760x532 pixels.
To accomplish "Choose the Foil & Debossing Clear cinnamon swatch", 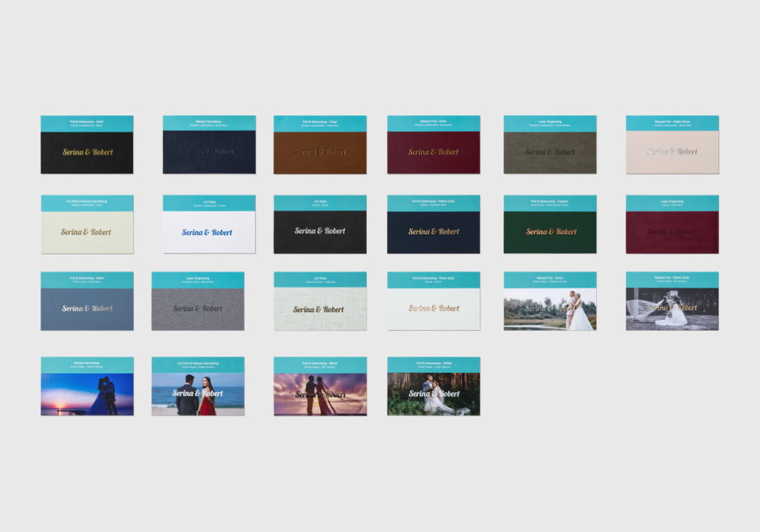I will [320, 144].
